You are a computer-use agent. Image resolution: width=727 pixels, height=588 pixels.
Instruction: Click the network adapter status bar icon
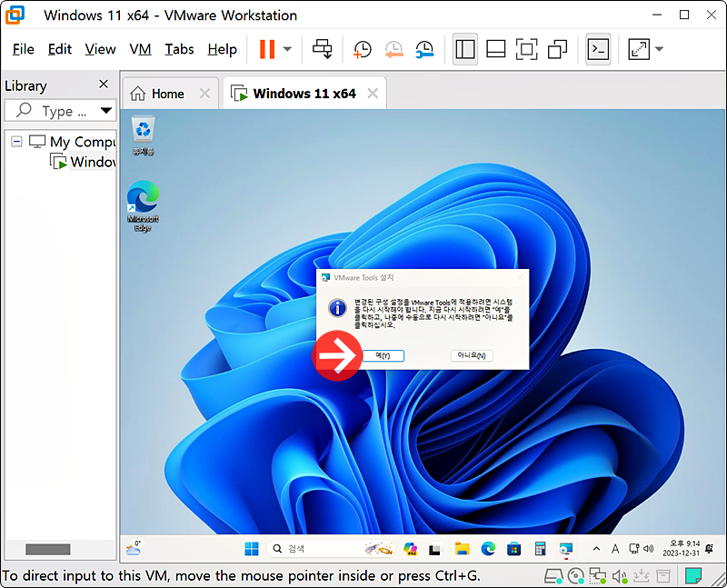(x=597, y=576)
